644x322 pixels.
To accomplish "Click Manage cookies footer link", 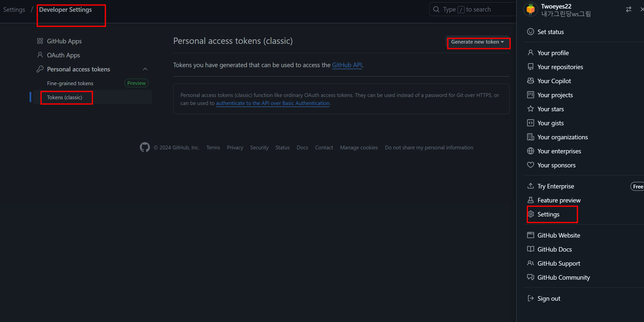I will (x=359, y=148).
